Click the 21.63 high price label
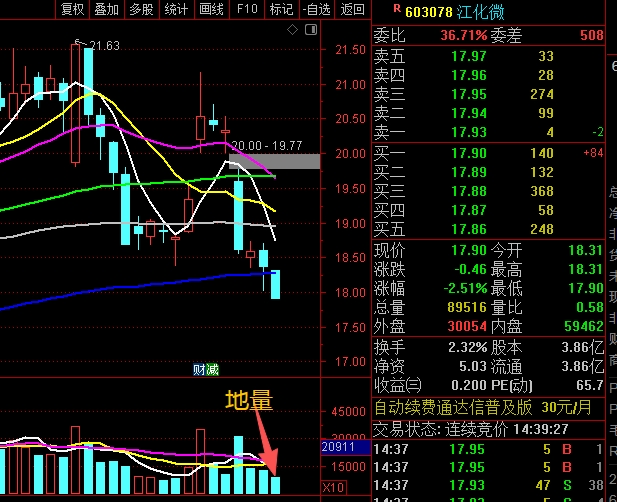The height and width of the screenshot is (502, 617). 104,46
